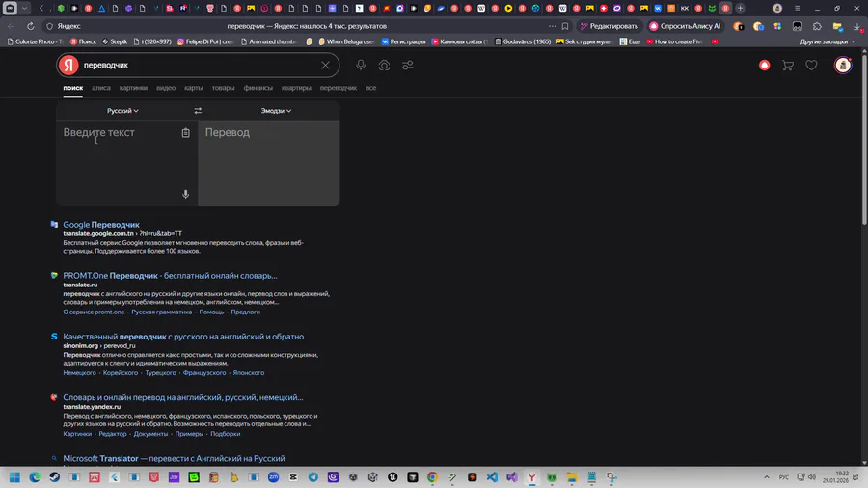Screen dimensions: 868x488
Task: Click the browser address bar
Action: (x=307, y=26)
